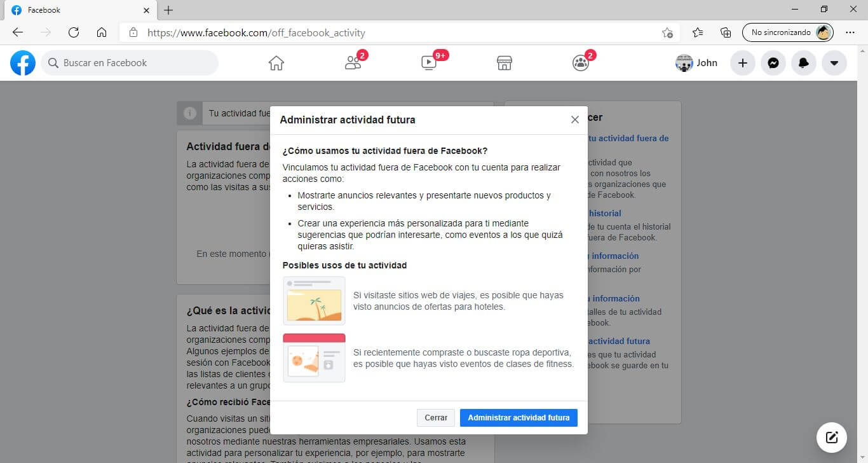Restore the browser window size
This screenshot has height=463, width=868.
824,9
